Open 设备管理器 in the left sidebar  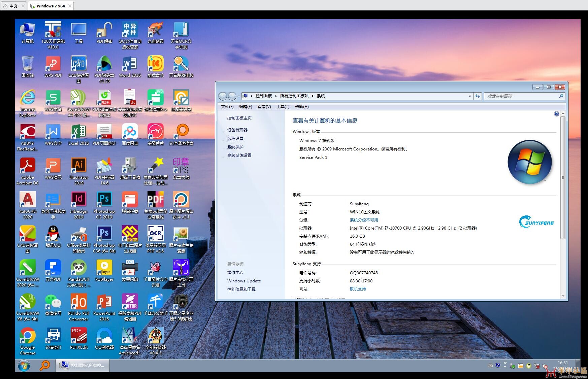237,130
